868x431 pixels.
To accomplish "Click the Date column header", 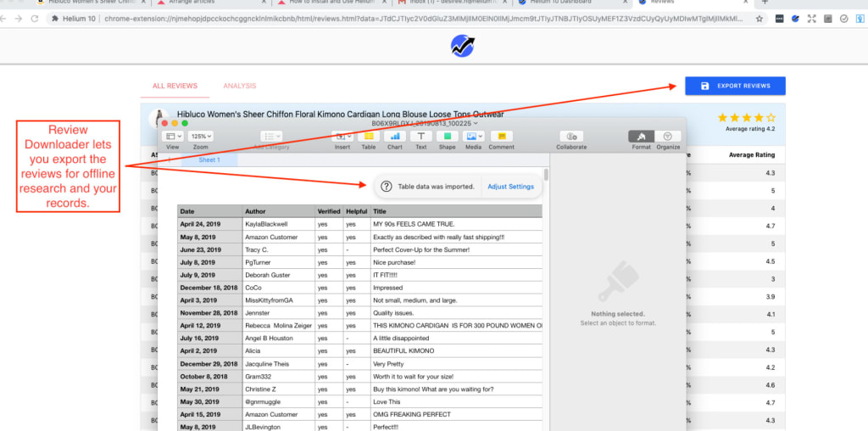I will [x=210, y=211].
